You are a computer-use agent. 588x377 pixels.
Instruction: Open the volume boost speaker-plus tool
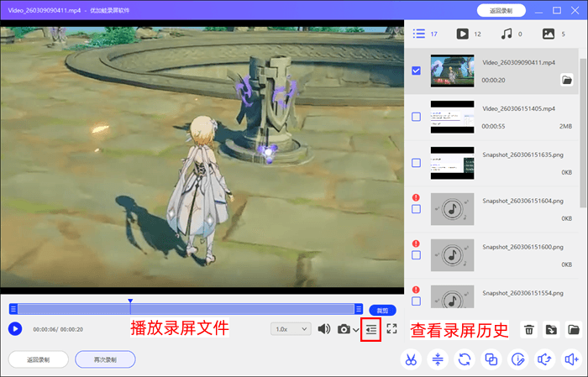coord(571,359)
